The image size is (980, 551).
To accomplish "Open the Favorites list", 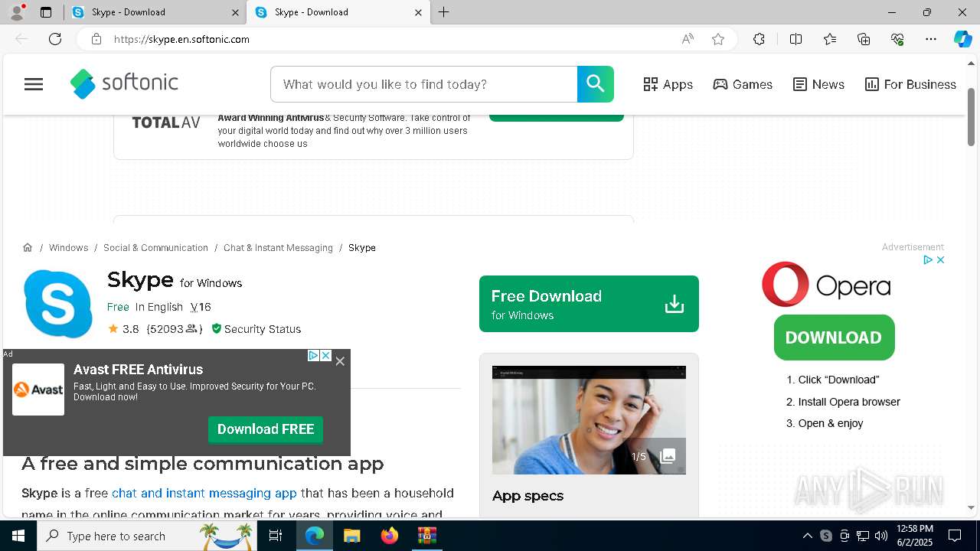I will click(830, 39).
